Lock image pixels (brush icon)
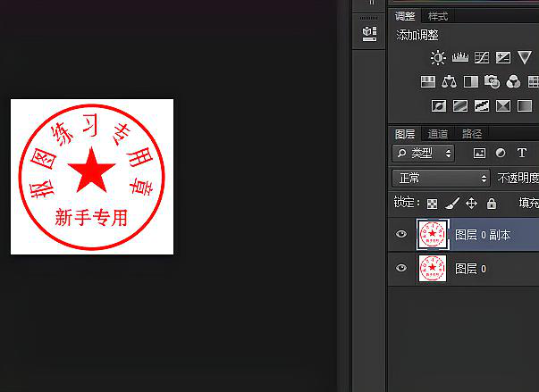 452,204
